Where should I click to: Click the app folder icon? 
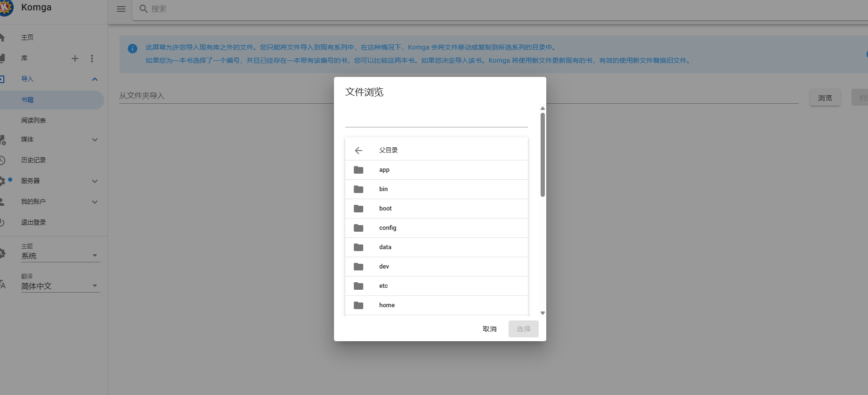pos(359,170)
